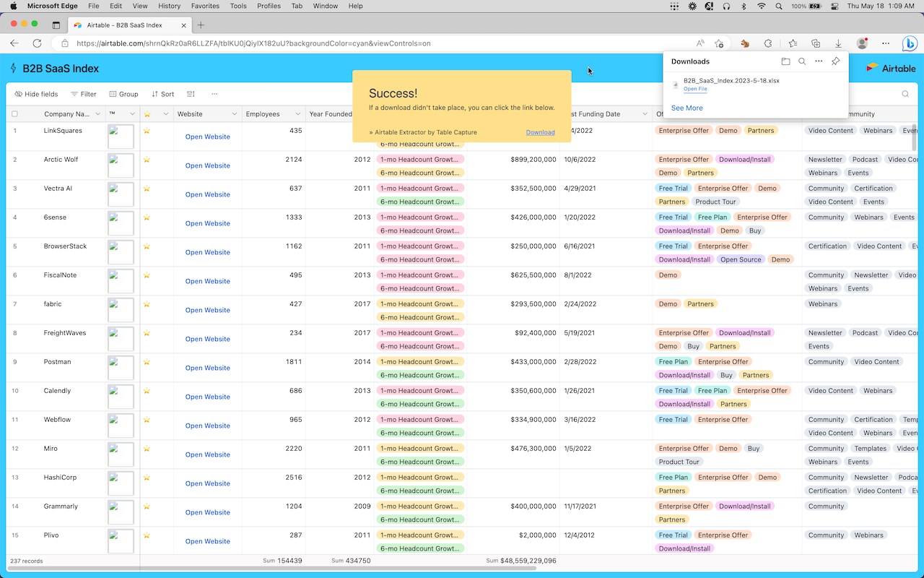This screenshot has width=924, height=578.
Task: Open Website link for Calendly
Action: 208,397
